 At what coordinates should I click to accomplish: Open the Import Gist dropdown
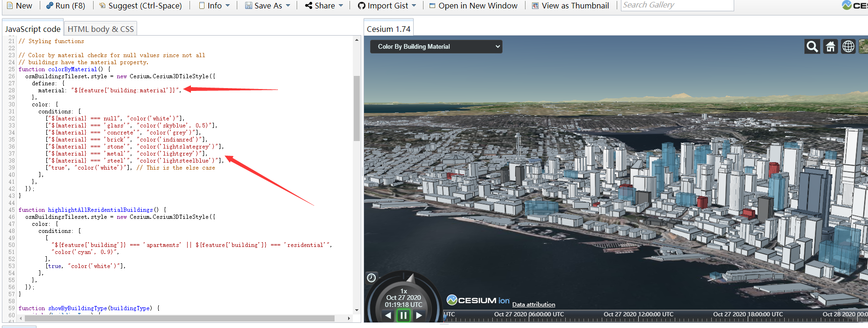[387, 6]
